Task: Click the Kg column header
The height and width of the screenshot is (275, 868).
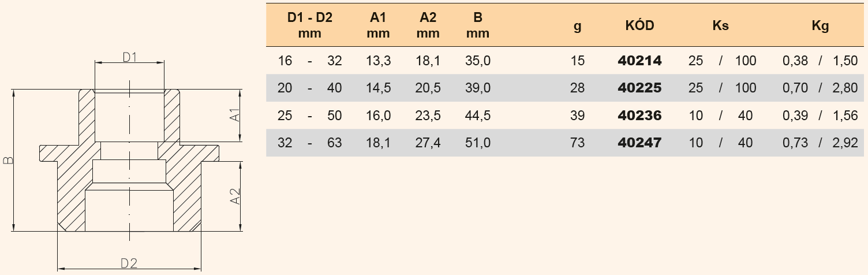Action: (820, 26)
